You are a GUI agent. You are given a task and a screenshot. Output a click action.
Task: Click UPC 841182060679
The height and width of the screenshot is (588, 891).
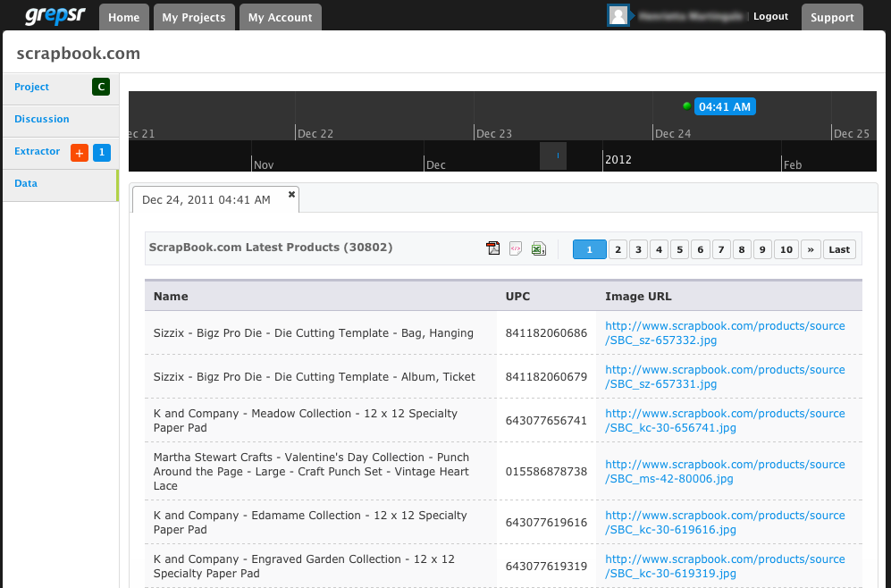[x=546, y=377]
